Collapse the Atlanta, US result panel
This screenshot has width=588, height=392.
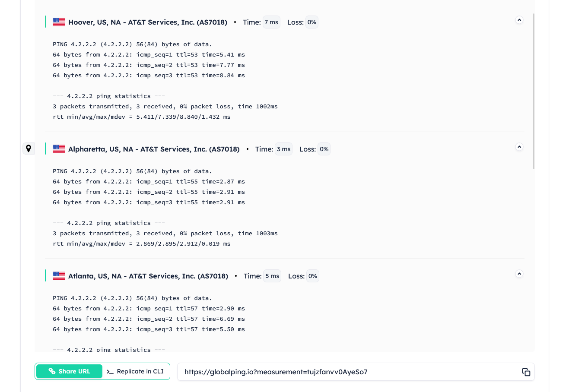519,274
